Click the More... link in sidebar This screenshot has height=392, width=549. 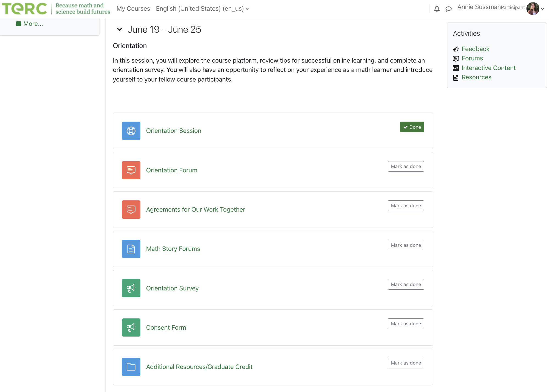click(33, 24)
